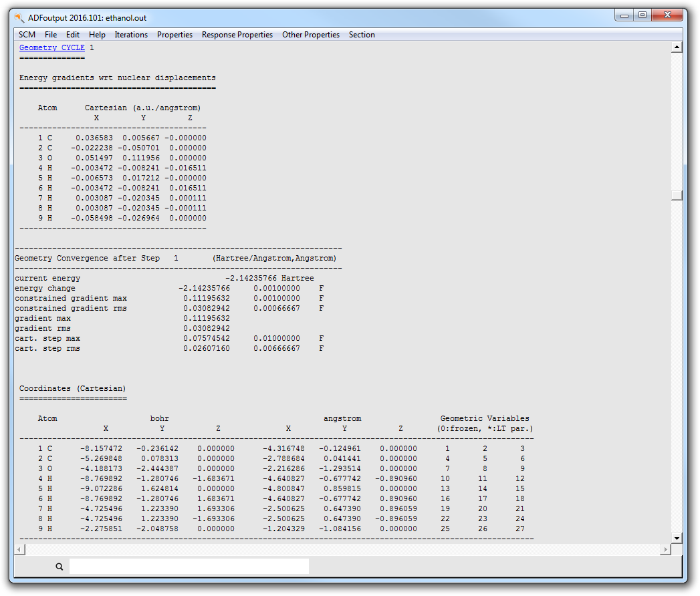Viewport: 700px width, 596px height.
Task: Click bohr X value -8.157472 of atom 1 C
Action: pyautogui.click(x=102, y=449)
